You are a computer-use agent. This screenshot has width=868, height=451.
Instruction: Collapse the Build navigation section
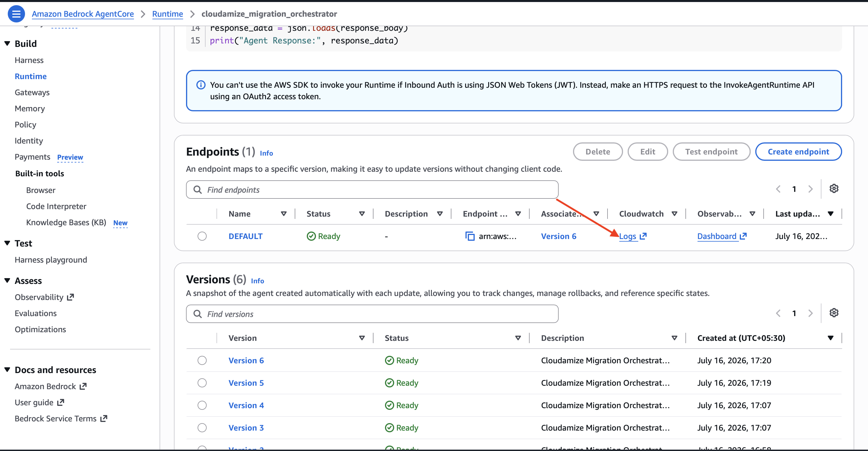pyautogui.click(x=7, y=43)
